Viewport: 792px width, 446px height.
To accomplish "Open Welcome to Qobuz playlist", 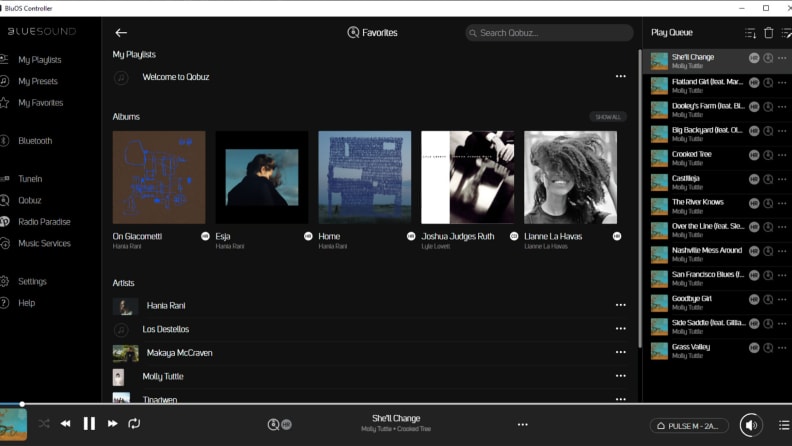I will 175,77.
